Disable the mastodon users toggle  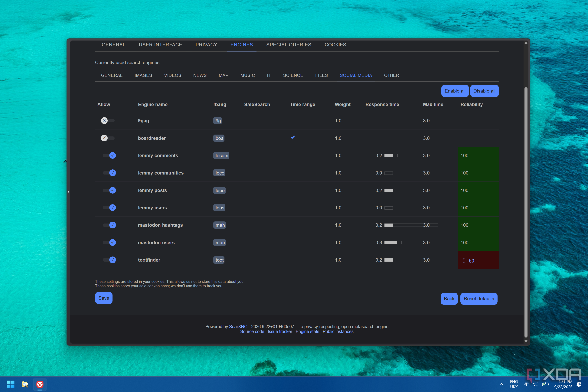109,243
